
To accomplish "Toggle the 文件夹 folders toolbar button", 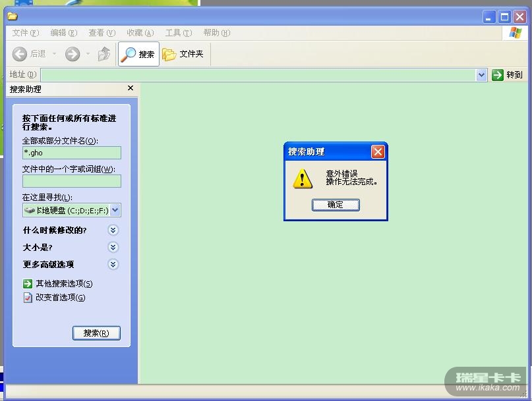I will click(183, 54).
